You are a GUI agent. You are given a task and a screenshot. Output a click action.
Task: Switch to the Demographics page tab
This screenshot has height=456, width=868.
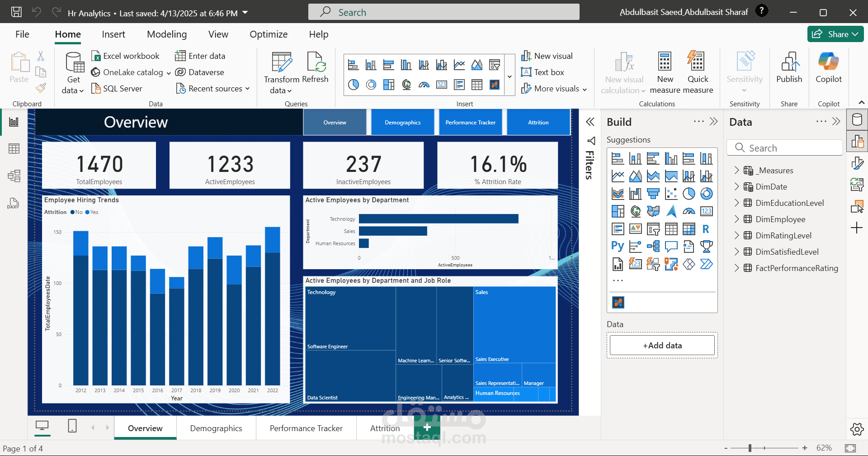[x=216, y=428]
